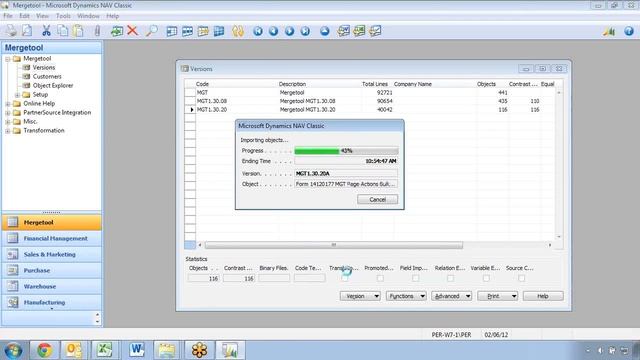
Task: Open Word from the taskbar
Action: [x=136, y=350]
